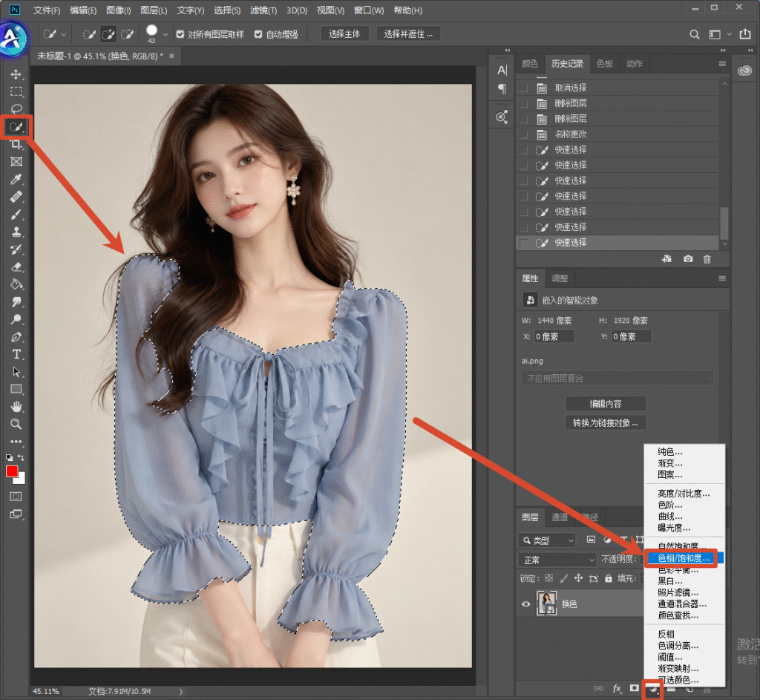Swap foreground and background colors icon

[x=21, y=457]
